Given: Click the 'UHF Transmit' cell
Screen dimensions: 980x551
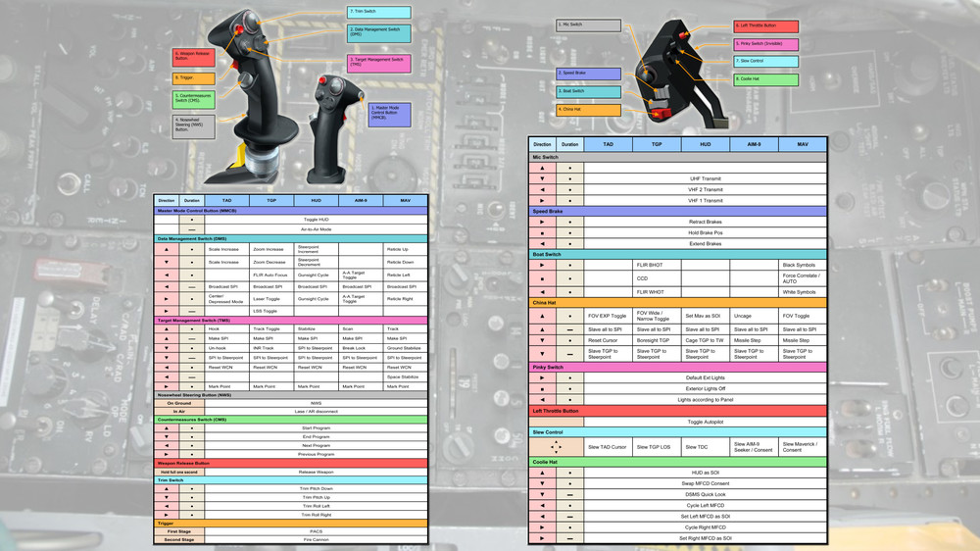Looking at the screenshot, I should click(705, 178).
